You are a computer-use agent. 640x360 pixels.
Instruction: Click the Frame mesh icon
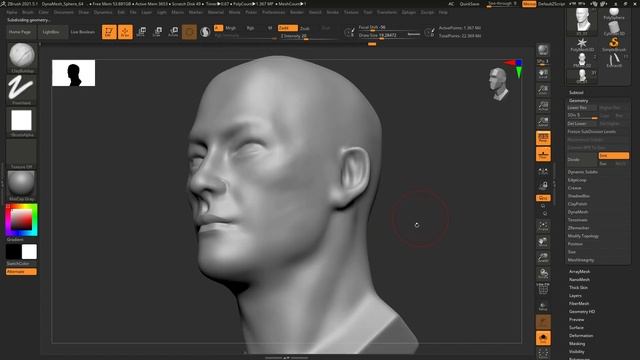tap(543, 226)
